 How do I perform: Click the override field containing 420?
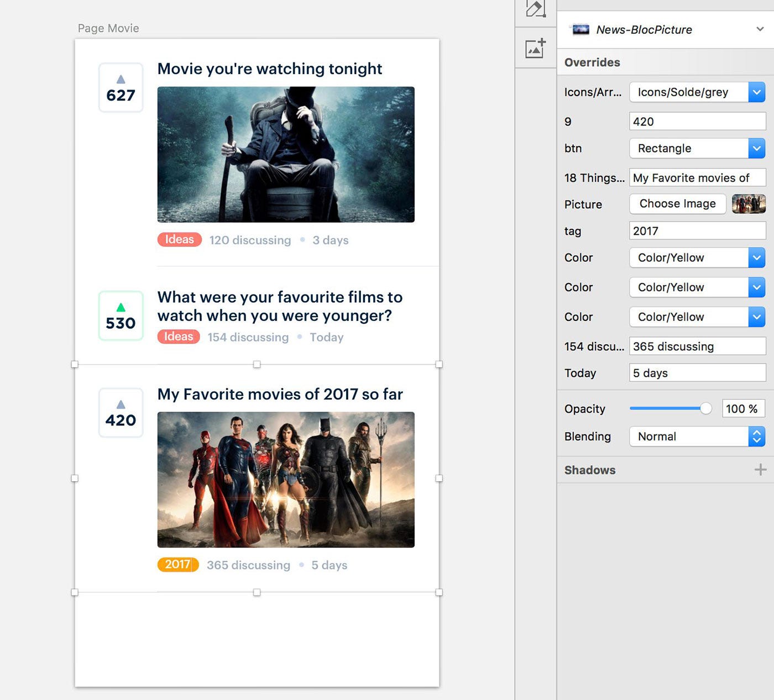pyautogui.click(x=697, y=122)
